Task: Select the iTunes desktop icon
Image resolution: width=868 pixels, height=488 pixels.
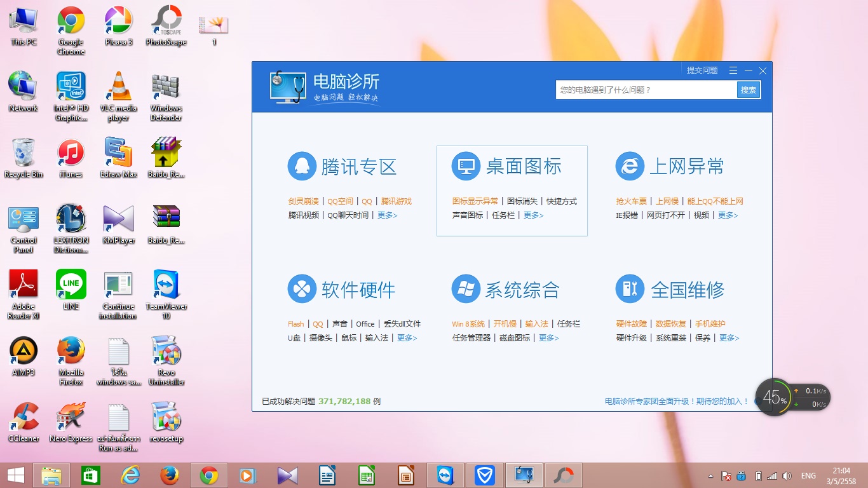Action: [x=71, y=158]
